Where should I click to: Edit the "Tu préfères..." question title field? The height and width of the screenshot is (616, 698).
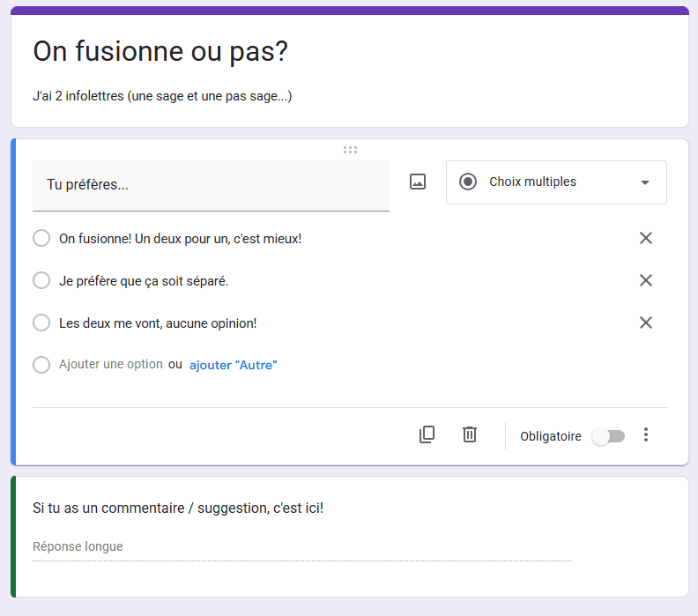click(x=211, y=185)
